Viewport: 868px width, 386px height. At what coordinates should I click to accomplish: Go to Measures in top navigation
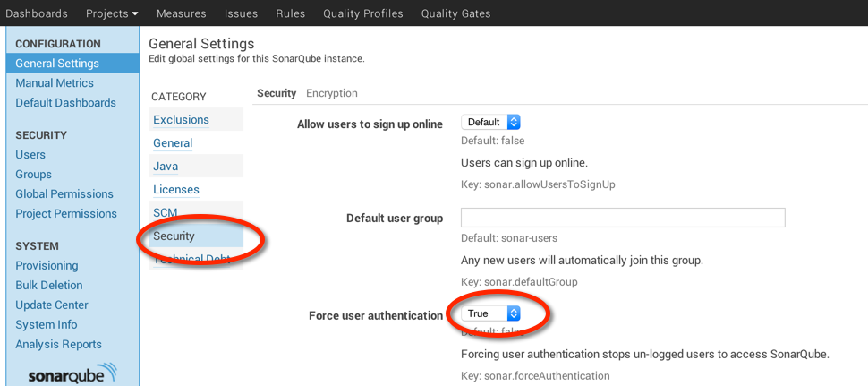point(181,13)
